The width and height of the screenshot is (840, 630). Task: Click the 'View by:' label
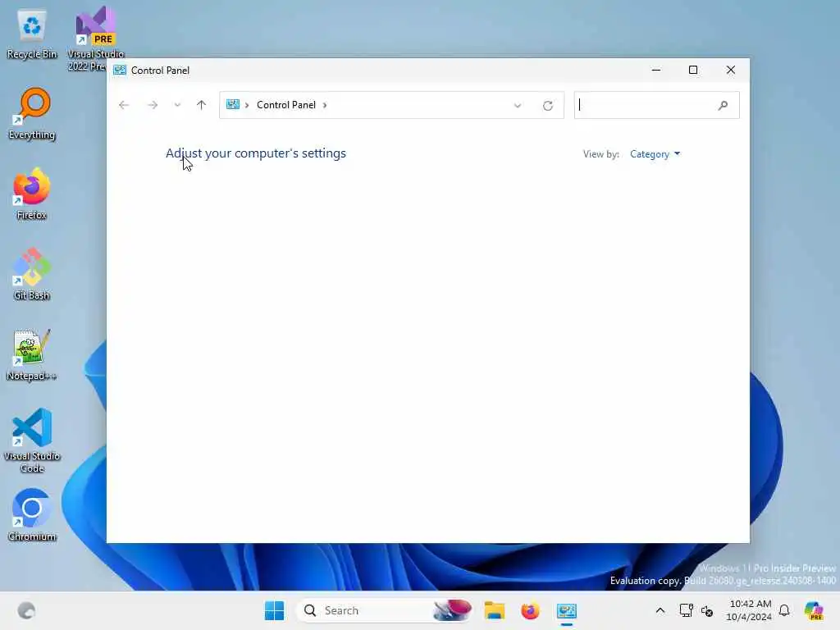601,154
